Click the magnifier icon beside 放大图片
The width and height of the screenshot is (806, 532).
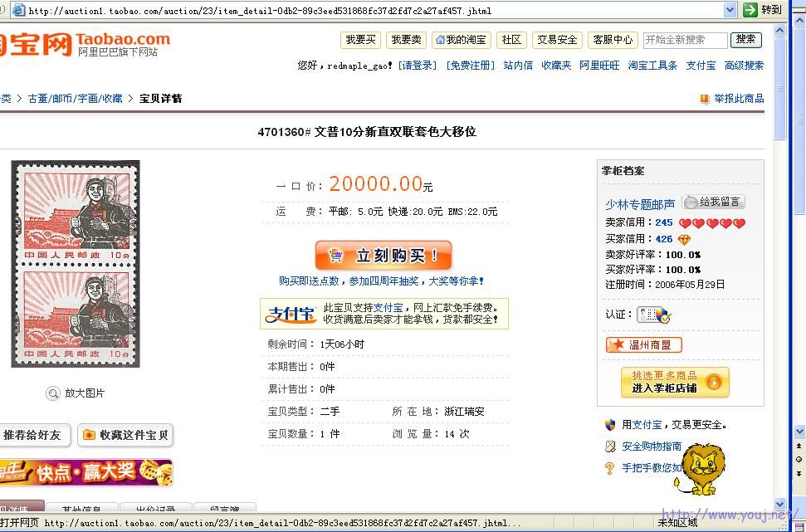coord(53,392)
